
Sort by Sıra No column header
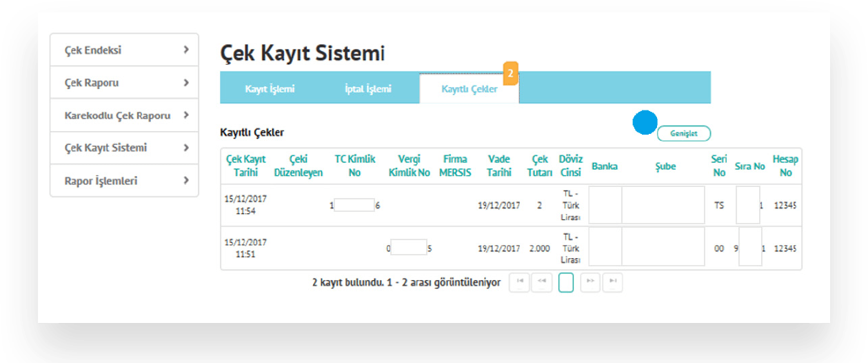[750, 166]
